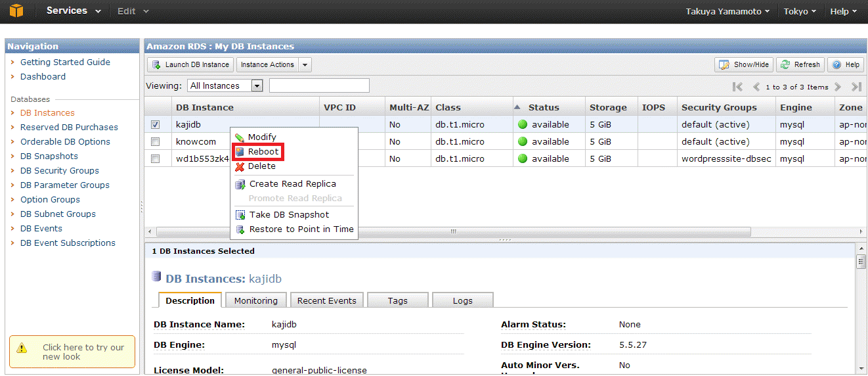This screenshot has width=868, height=376.
Task: Open DB Instances in navigation
Action: click(x=47, y=112)
